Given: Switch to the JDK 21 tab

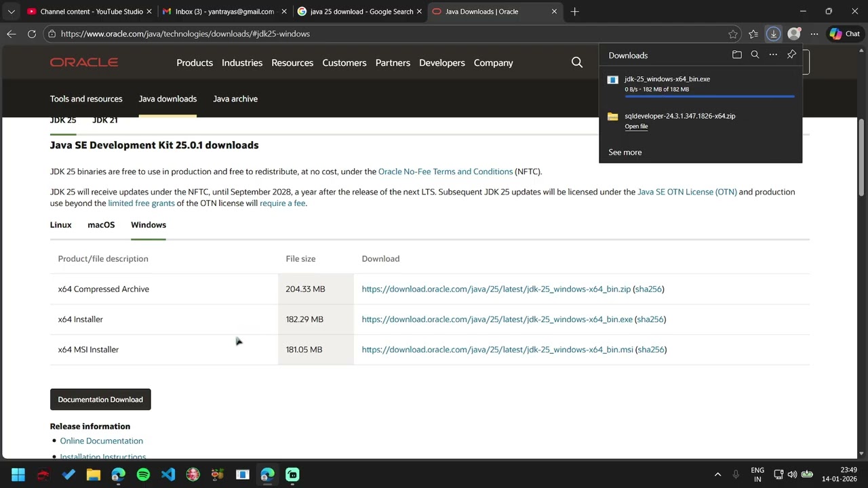Looking at the screenshot, I should pyautogui.click(x=105, y=121).
